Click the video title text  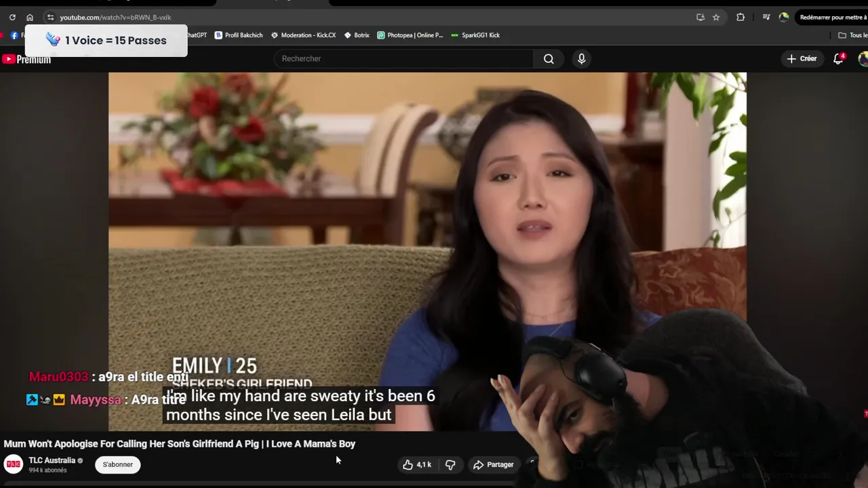coord(180,444)
